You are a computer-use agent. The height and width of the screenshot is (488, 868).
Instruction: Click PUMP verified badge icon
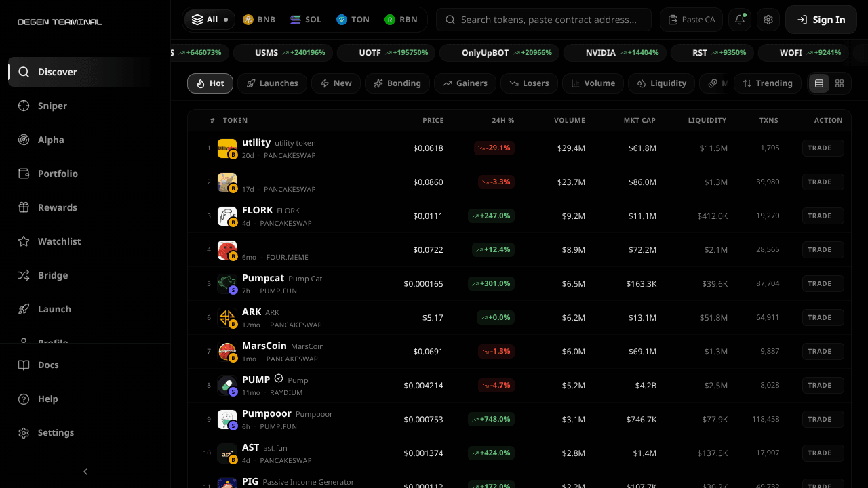[279, 379]
